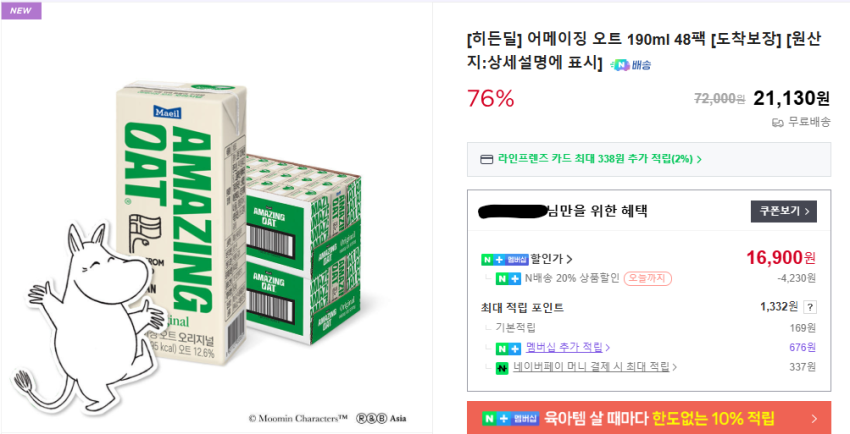
Task: Expand the 라인프렌즈 카드 추가 적립 chevron
Action: pos(699,159)
